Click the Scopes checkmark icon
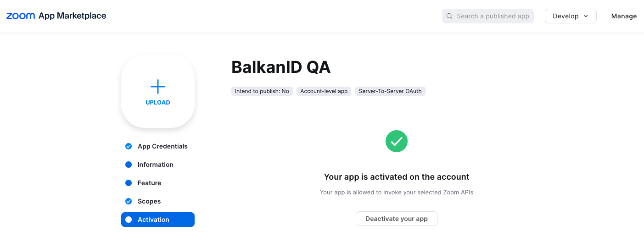644x248 pixels. (129, 201)
